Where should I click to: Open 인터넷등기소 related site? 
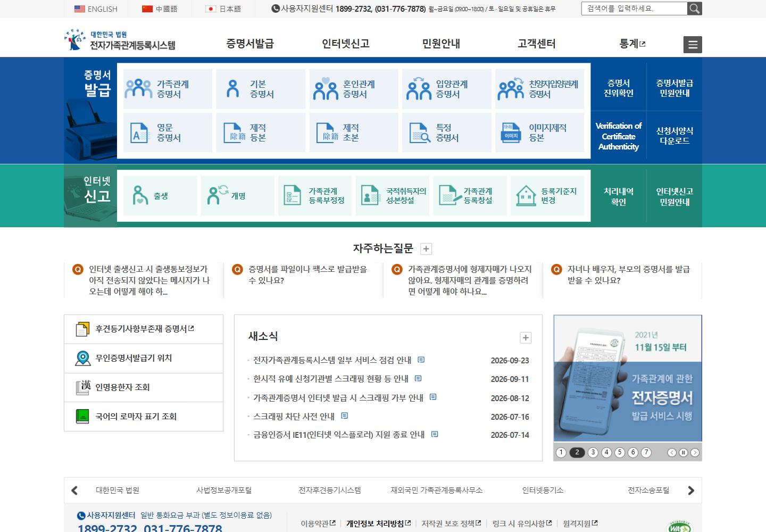pos(543,491)
